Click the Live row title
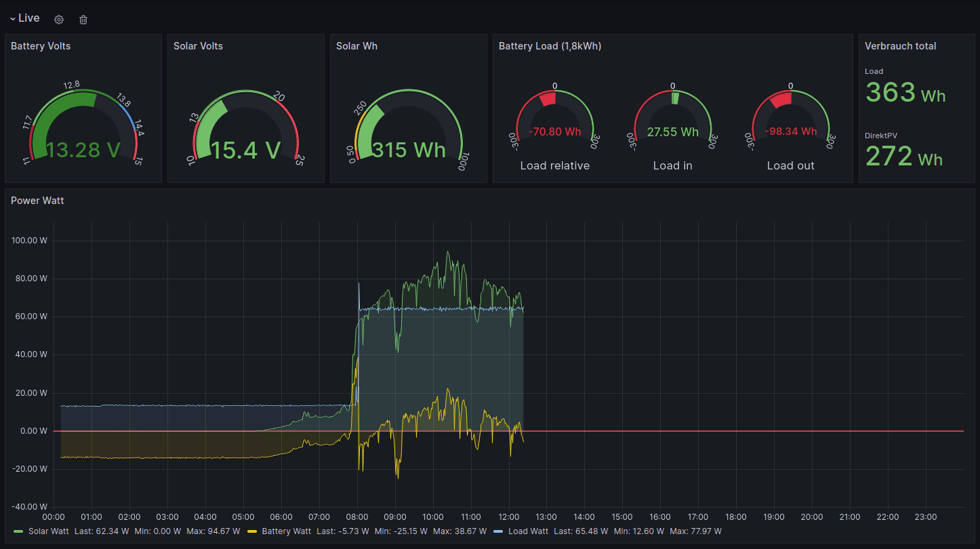The image size is (980, 549). tap(29, 18)
